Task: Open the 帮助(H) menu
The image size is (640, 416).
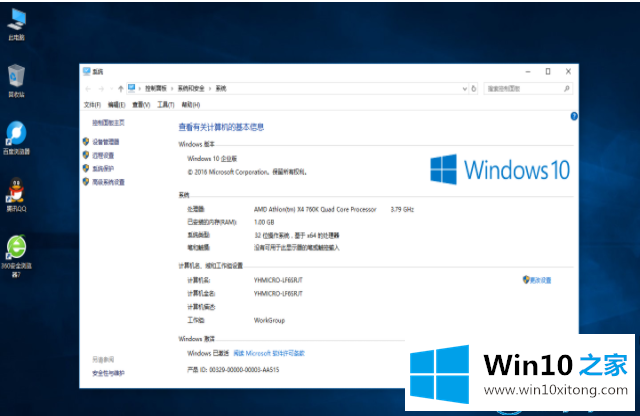Action: (x=191, y=105)
